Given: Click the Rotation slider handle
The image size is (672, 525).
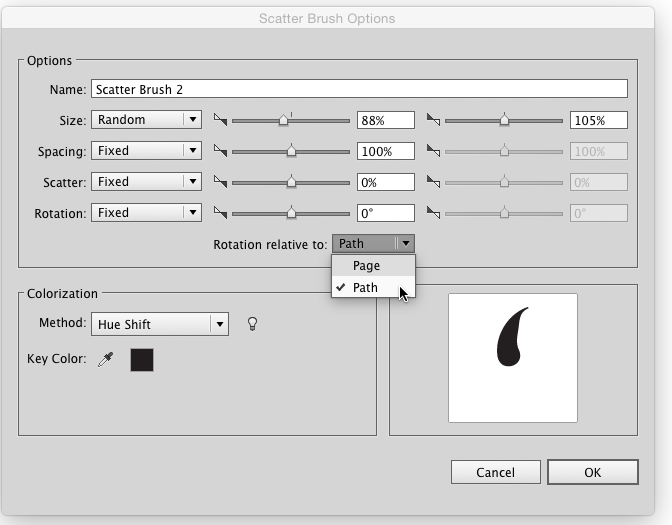Looking at the screenshot, I should tap(291, 213).
